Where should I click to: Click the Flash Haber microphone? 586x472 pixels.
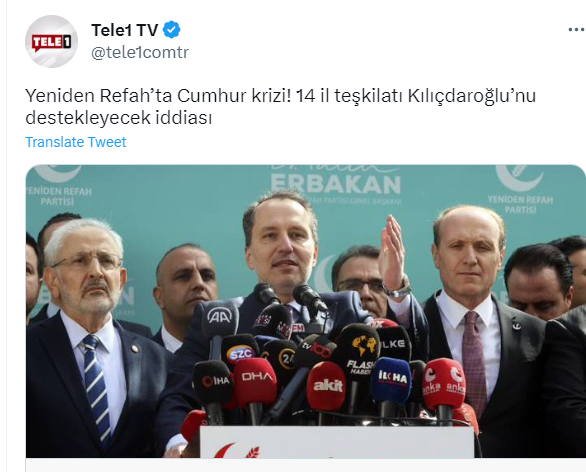[x=360, y=351]
